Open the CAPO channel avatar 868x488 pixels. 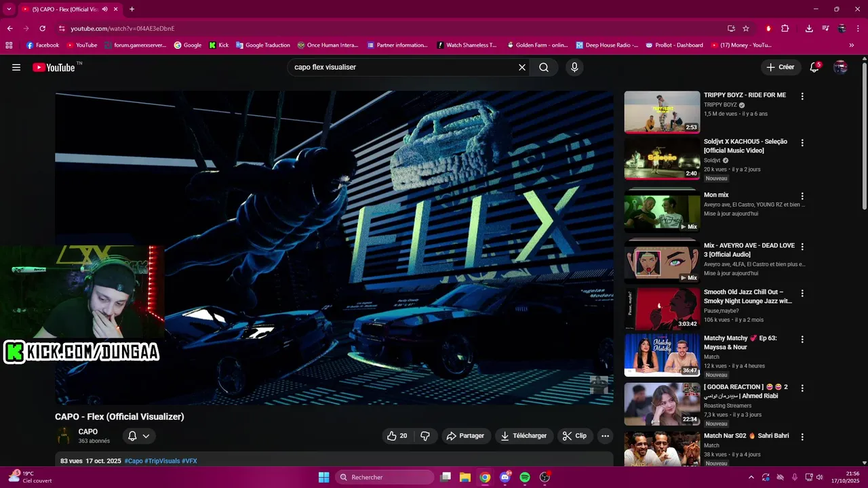point(64,436)
